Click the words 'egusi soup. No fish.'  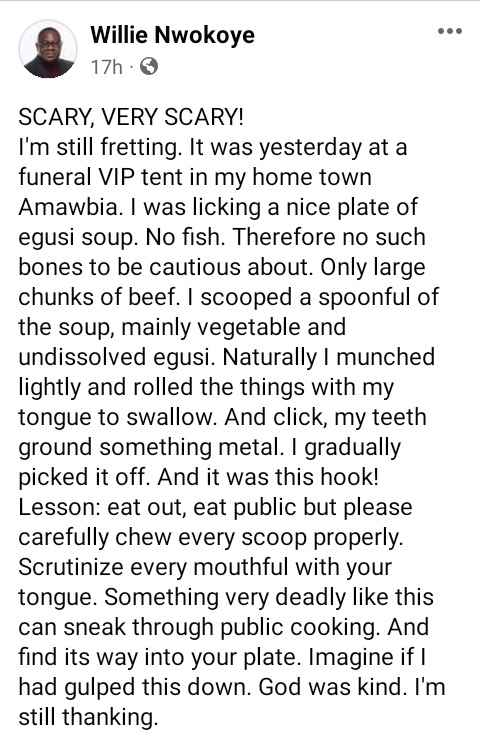click(121, 238)
